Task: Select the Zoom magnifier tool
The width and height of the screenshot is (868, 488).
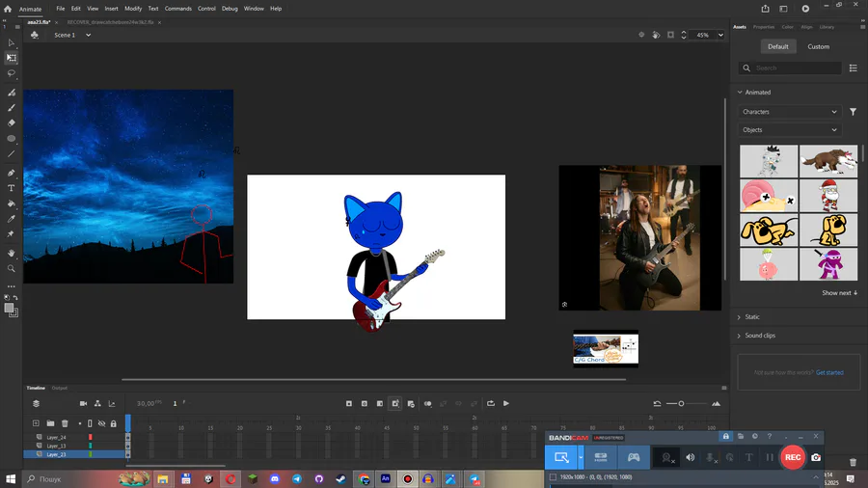Action: [11, 268]
